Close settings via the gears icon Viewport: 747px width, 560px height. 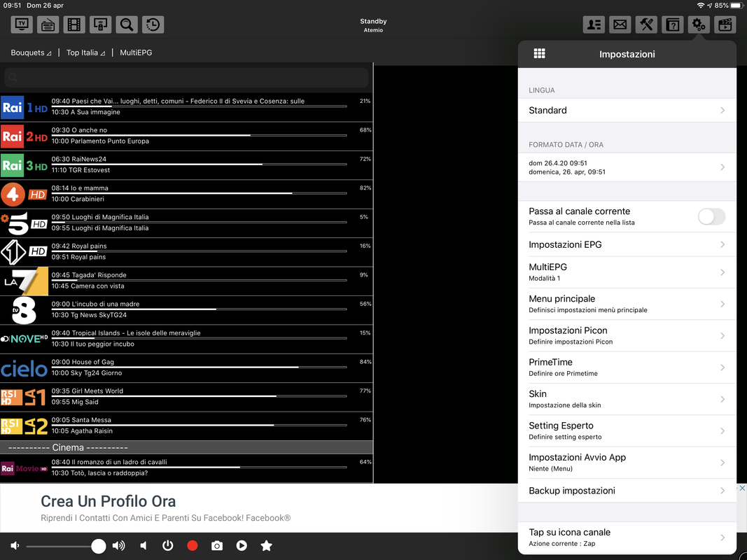[x=699, y=24]
